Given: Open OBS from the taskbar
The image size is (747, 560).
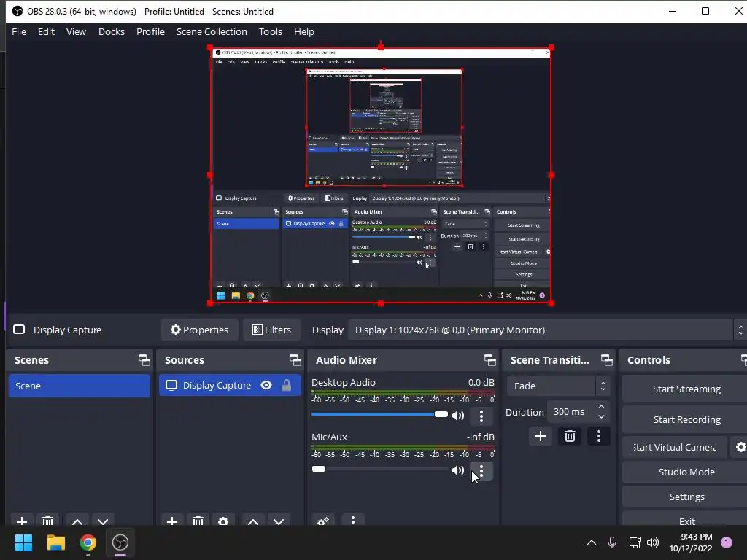Looking at the screenshot, I should [120, 542].
